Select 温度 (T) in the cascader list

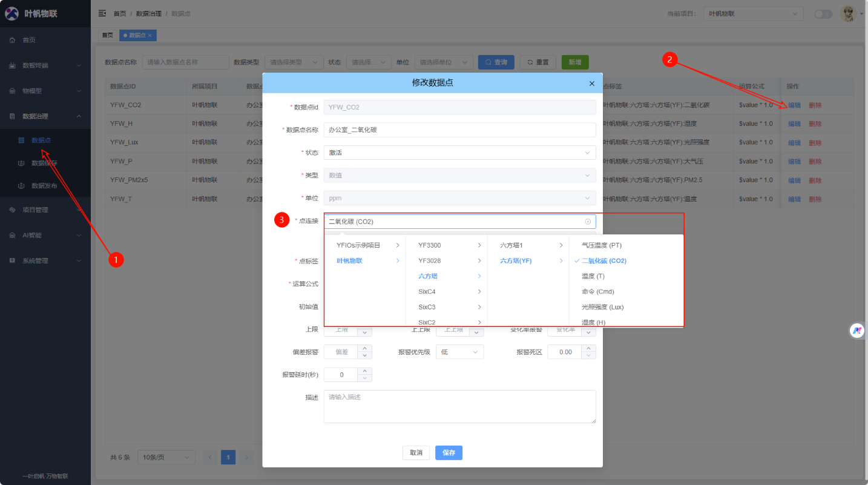(x=593, y=276)
